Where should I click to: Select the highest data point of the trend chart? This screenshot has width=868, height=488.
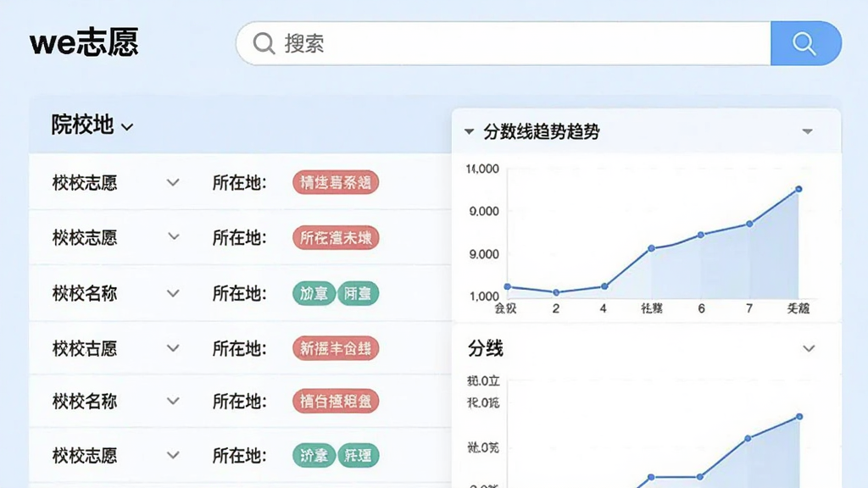(798, 189)
